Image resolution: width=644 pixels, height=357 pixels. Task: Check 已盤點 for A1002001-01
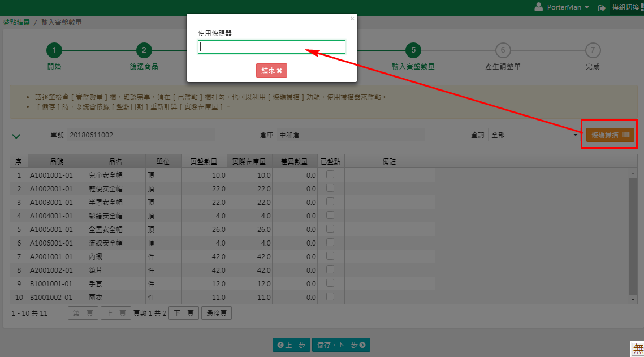pyautogui.click(x=330, y=188)
